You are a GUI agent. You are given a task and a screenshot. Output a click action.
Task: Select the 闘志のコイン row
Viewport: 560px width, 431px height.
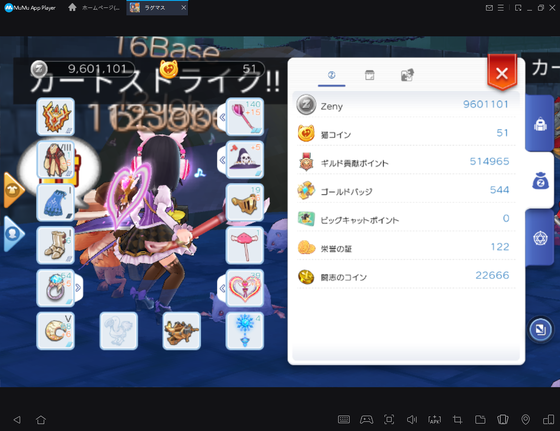point(406,276)
